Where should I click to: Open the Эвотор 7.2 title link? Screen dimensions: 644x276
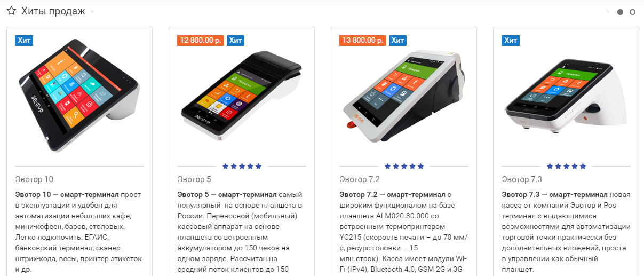pyautogui.click(x=360, y=179)
